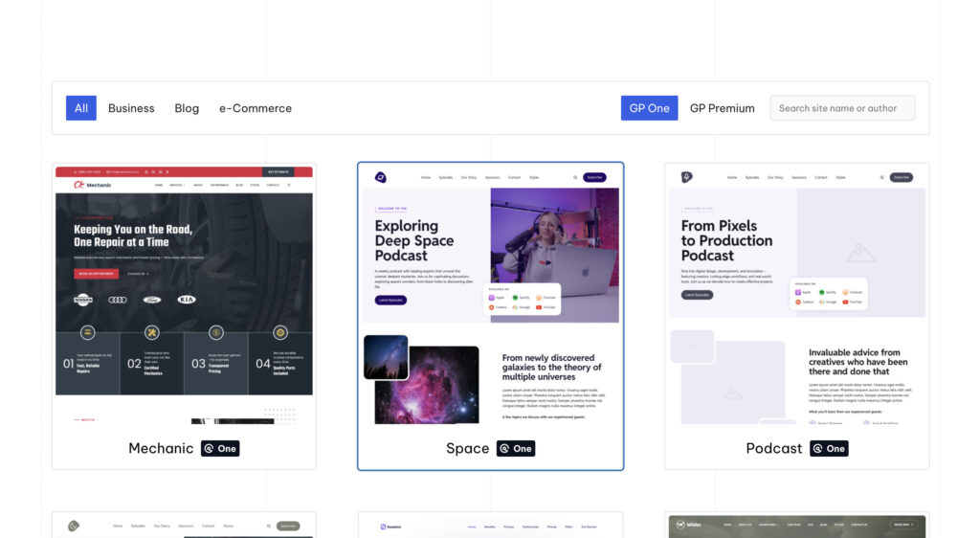Click search icon in Space preview

(x=575, y=177)
